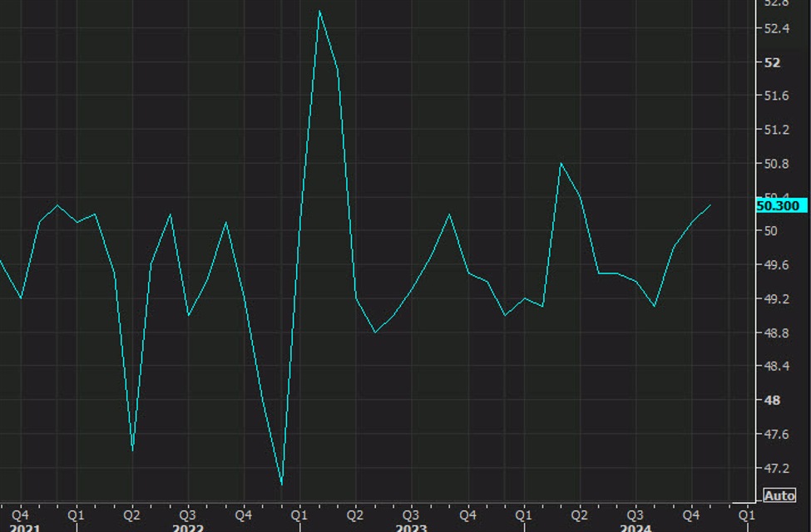Click the 2023 year label on the timeline

(x=411, y=526)
